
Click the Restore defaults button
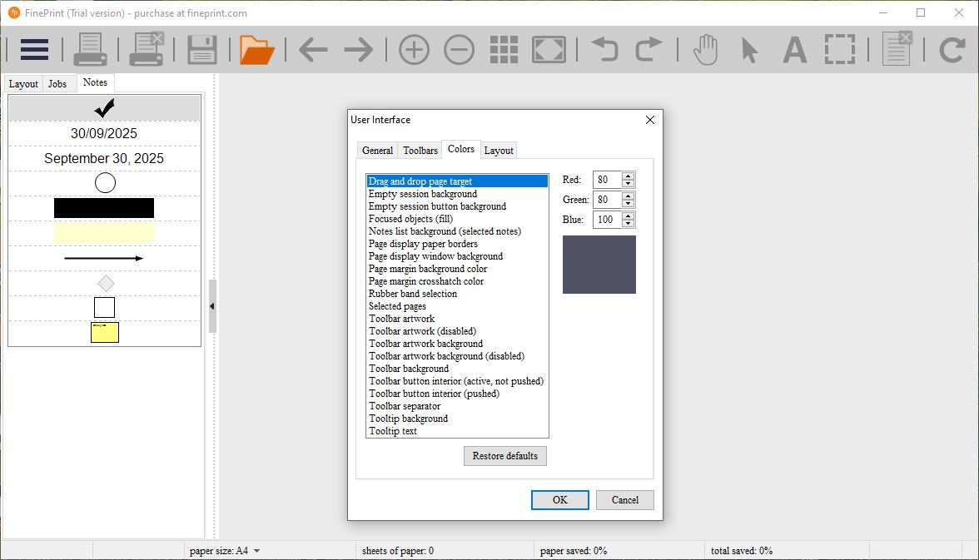(504, 456)
